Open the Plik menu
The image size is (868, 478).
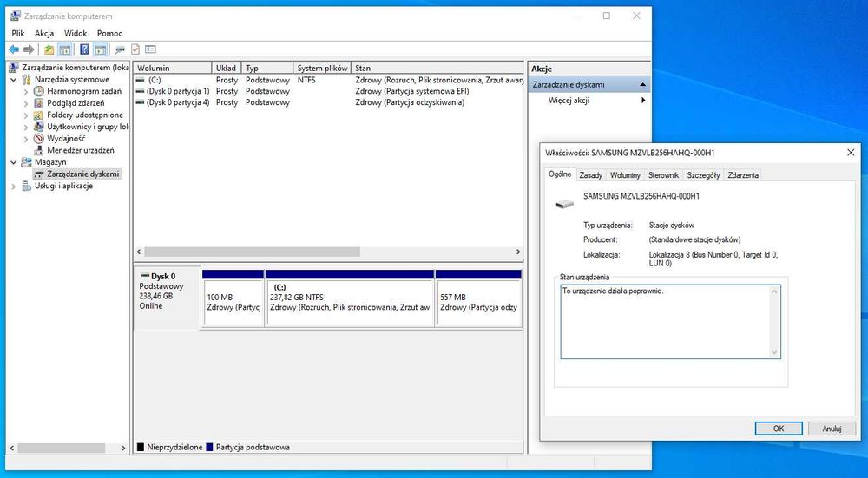[18, 33]
